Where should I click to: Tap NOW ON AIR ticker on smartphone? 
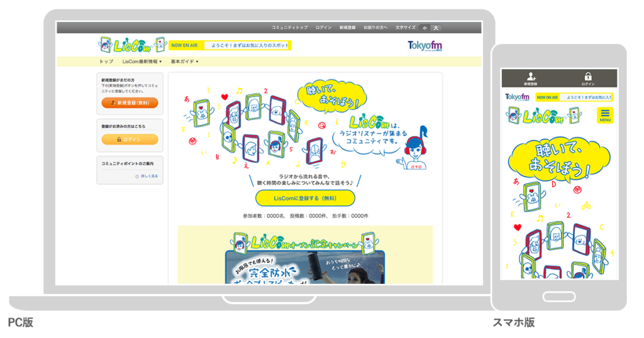click(574, 97)
